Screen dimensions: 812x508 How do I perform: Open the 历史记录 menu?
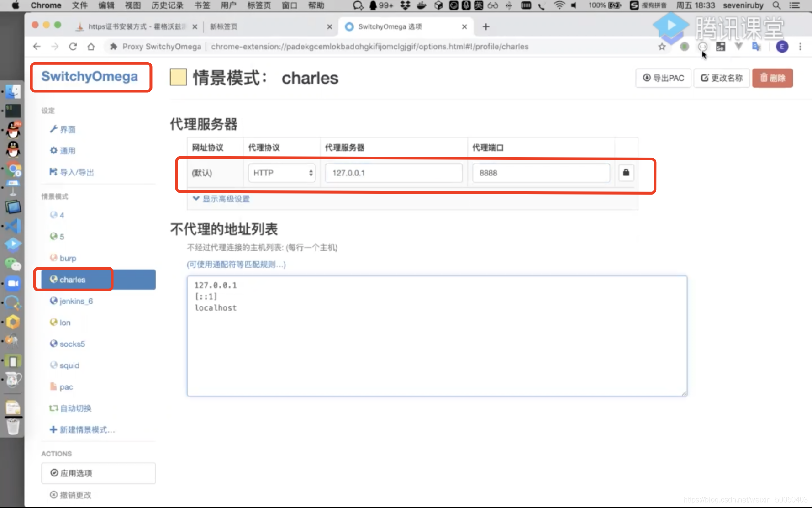point(167,5)
